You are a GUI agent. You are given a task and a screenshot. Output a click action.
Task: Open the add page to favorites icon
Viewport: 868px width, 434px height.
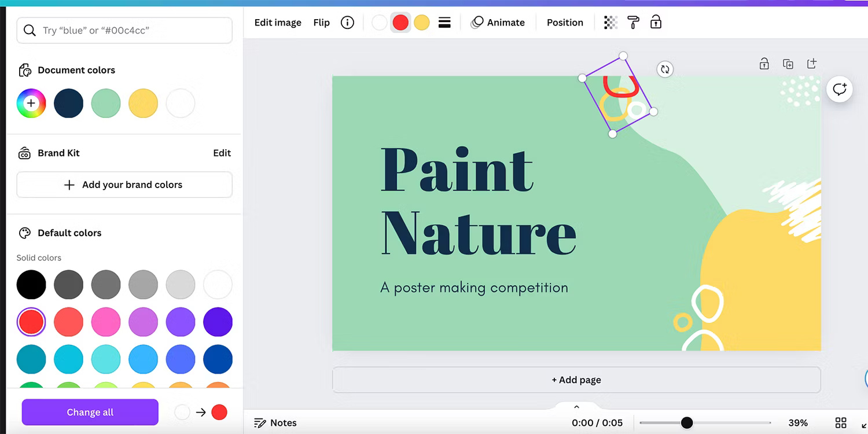click(x=812, y=64)
